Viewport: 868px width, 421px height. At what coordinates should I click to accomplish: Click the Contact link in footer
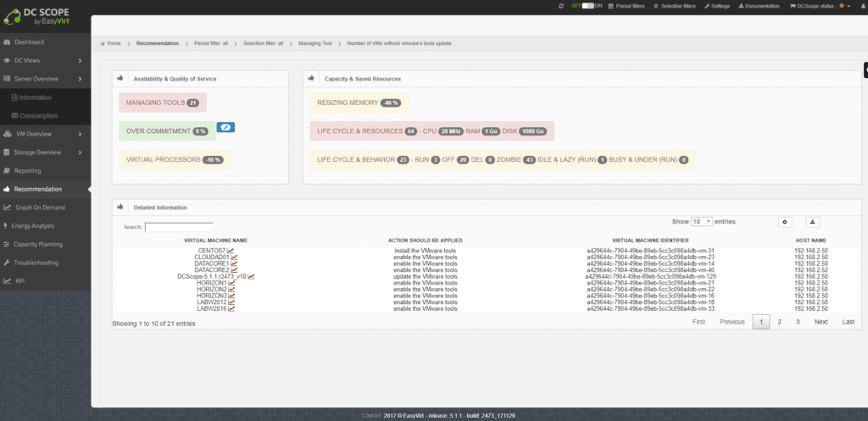pyautogui.click(x=370, y=415)
